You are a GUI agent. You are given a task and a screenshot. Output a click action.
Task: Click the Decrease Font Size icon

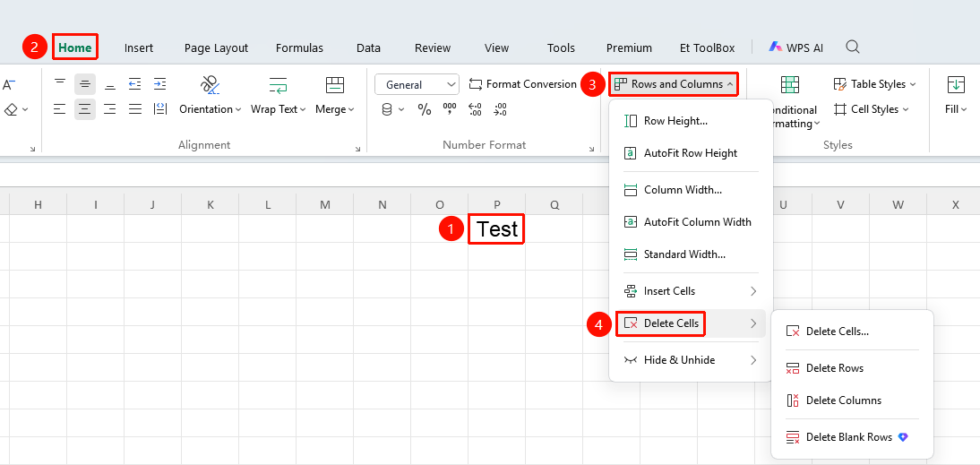(x=8, y=83)
